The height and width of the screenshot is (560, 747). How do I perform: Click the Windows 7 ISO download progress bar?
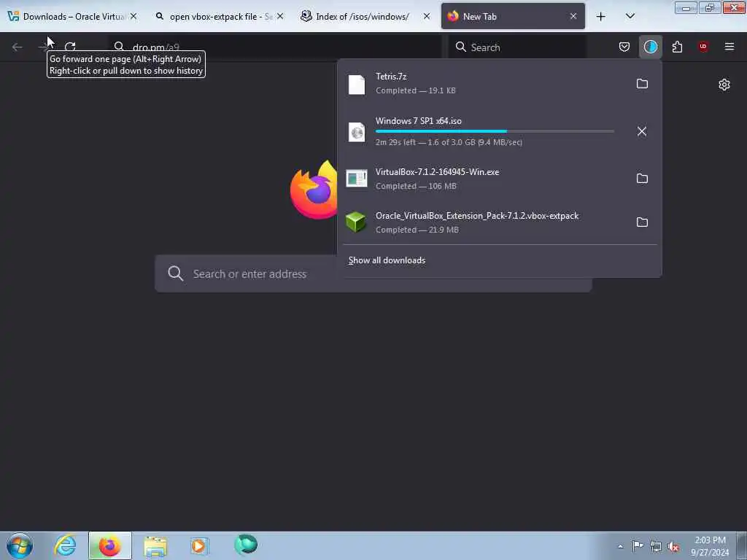(495, 131)
